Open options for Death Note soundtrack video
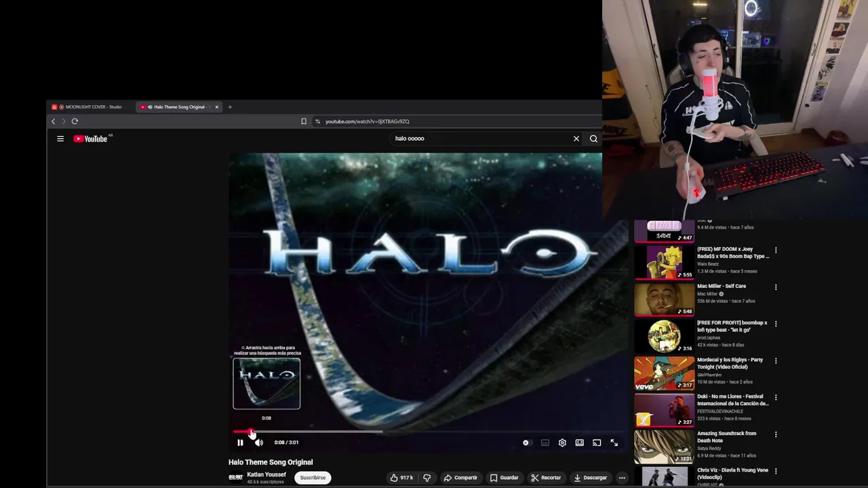This screenshot has width=868, height=488. click(776, 434)
